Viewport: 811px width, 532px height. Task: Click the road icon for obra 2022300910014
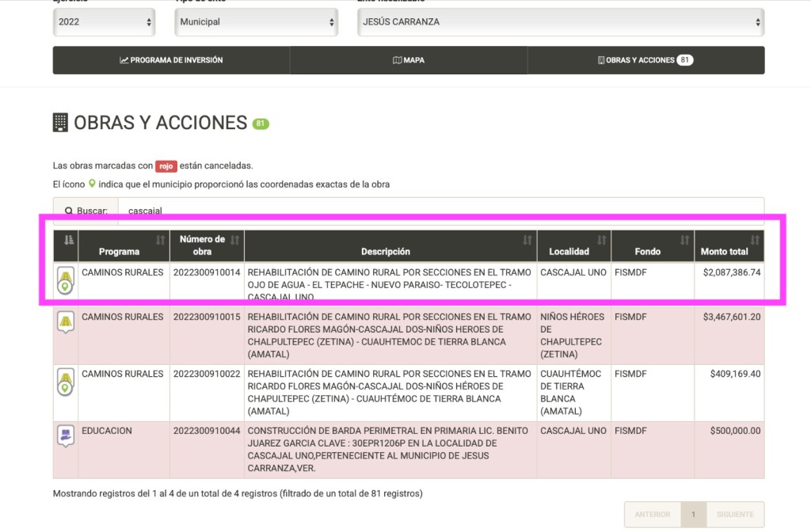click(66, 279)
